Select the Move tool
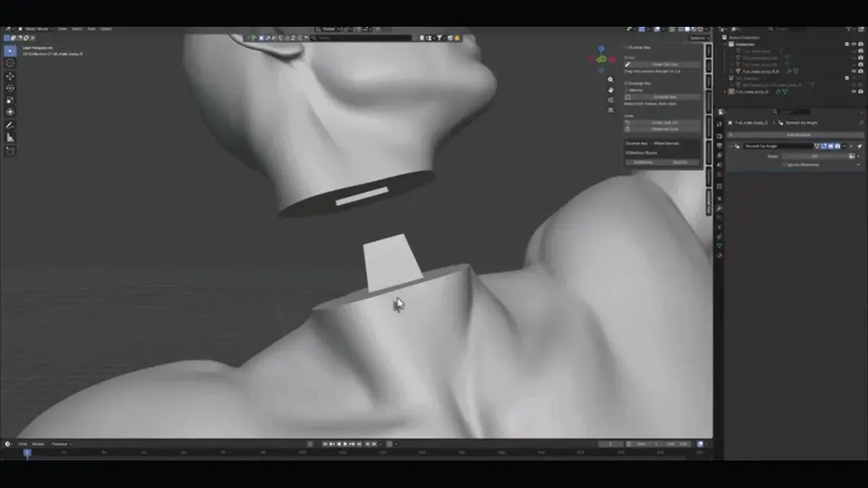The height and width of the screenshot is (488, 868). (x=10, y=76)
